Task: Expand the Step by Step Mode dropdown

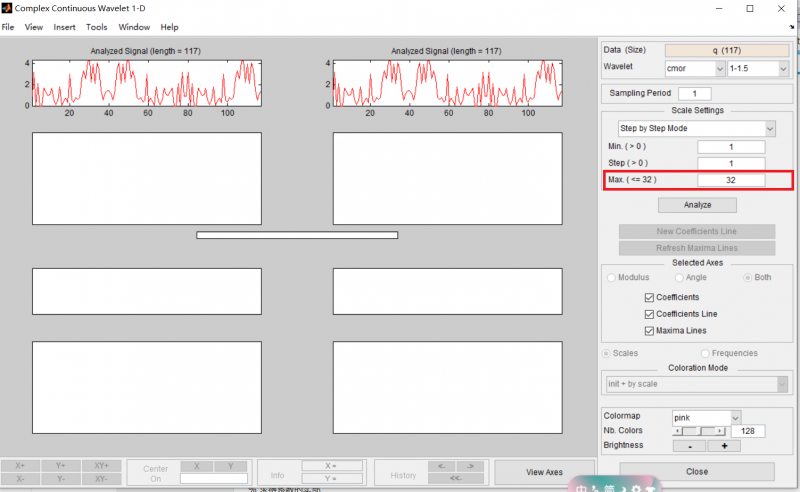Action: click(697, 129)
